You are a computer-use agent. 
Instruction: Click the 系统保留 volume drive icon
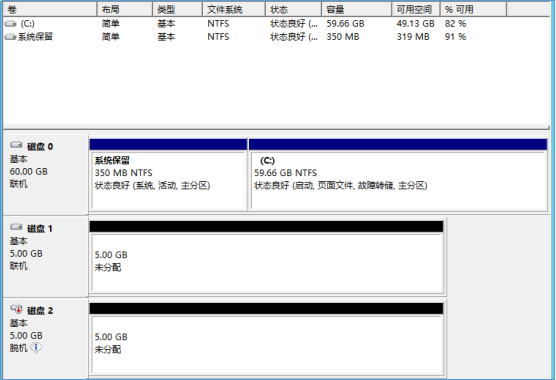pos(11,37)
